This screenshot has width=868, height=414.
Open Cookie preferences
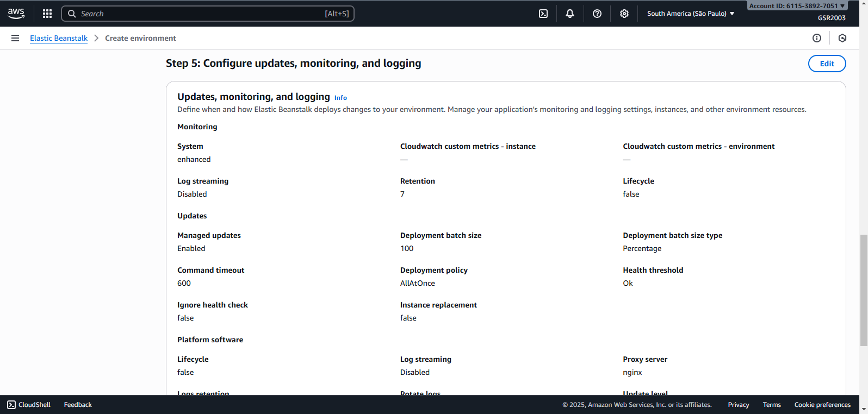pos(822,405)
